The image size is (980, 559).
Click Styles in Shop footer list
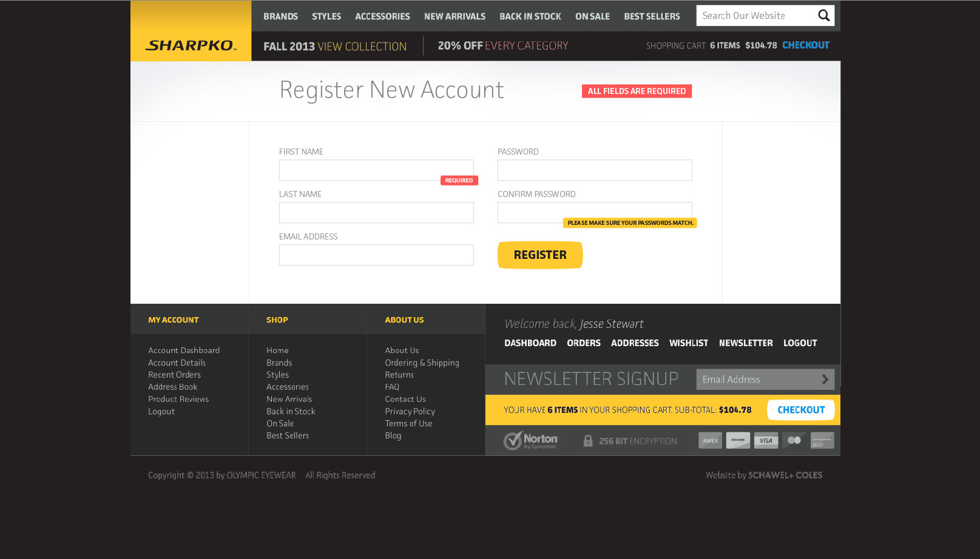click(x=277, y=375)
